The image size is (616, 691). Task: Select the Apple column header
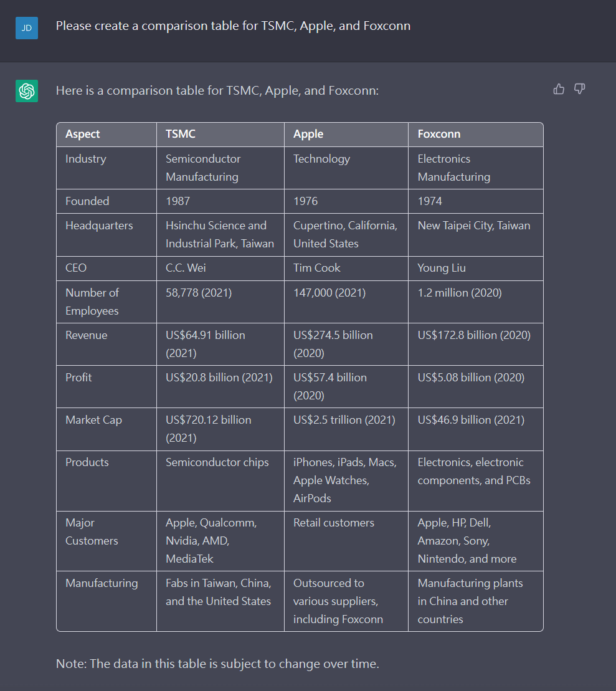click(x=346, y=135)
